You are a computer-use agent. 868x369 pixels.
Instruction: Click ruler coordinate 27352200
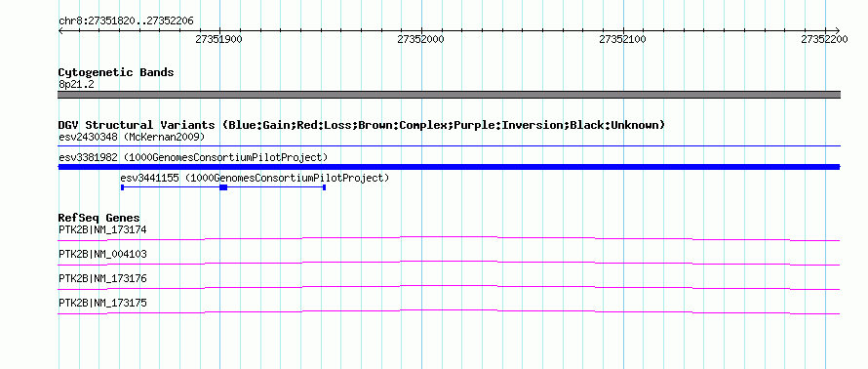click(x=824, y=39)
